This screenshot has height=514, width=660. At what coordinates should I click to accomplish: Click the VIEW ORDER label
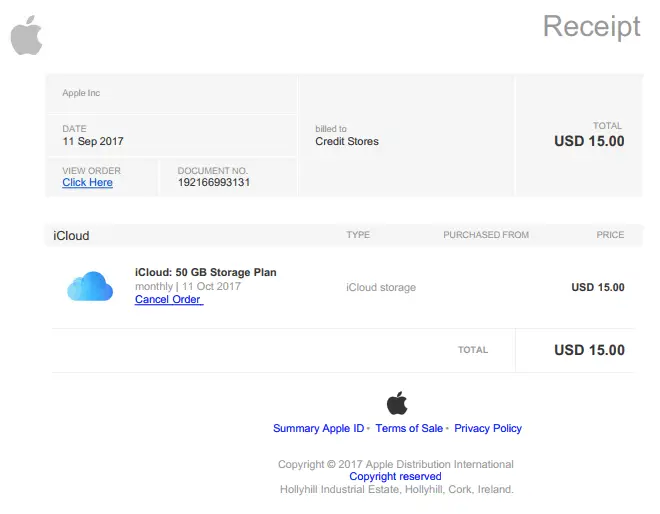click(x=91, y=171)
